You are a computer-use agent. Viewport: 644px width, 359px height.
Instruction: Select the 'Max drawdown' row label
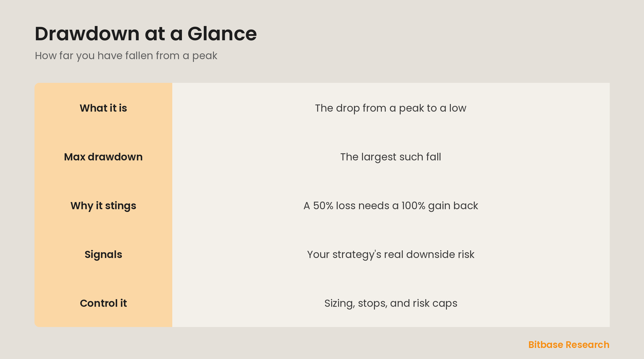[x=103, y=157]
